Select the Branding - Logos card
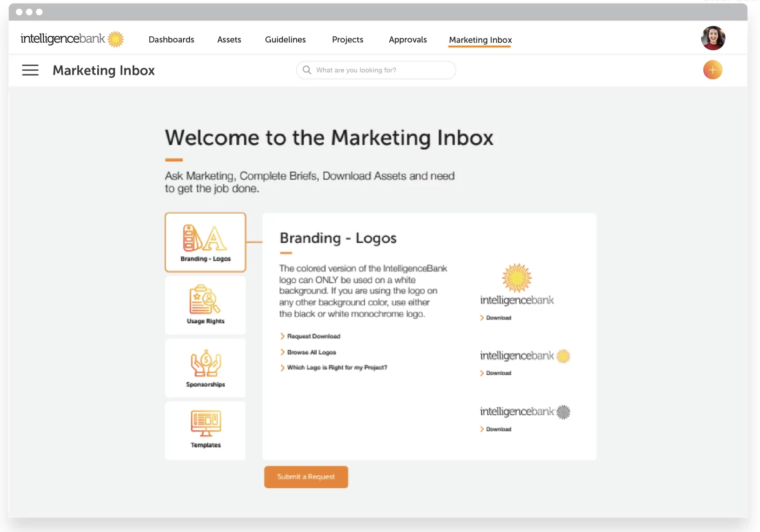The height and width of the screenshot is (532, 760). (205, 242)
